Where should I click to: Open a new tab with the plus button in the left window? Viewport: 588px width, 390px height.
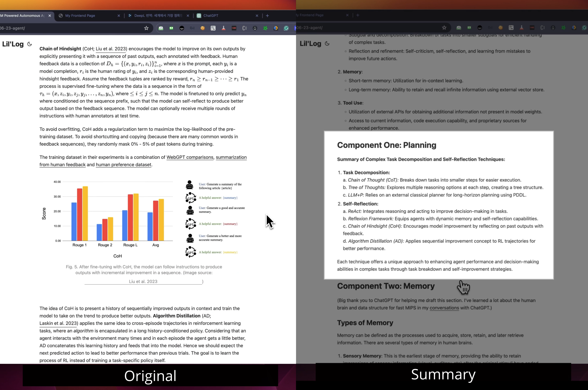tap(267, 16)
